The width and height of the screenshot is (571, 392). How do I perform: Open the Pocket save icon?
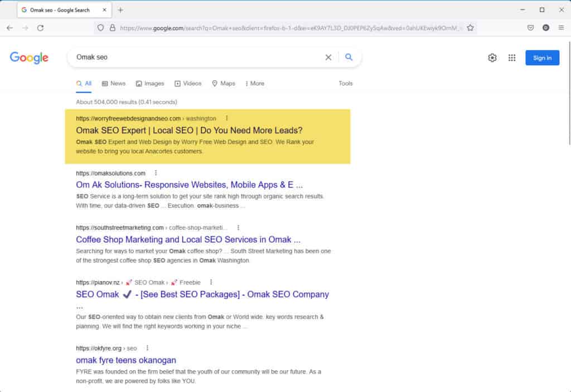click(531, 28)
